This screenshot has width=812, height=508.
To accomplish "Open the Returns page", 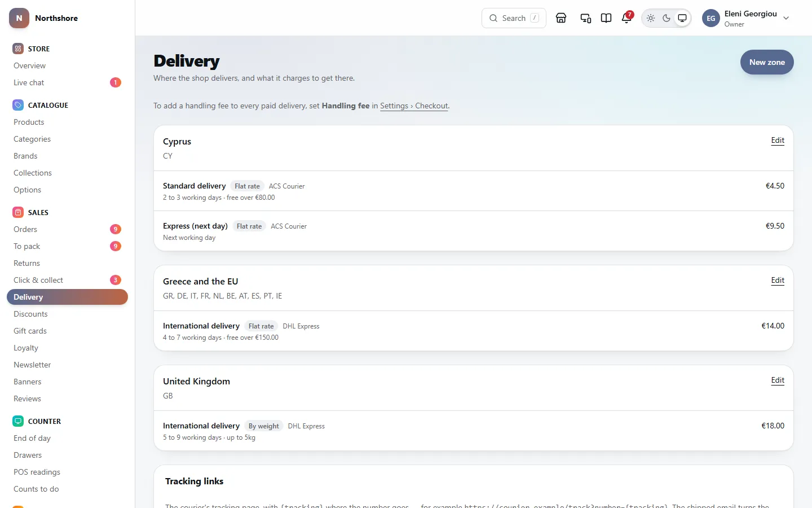I will [67, 263].
